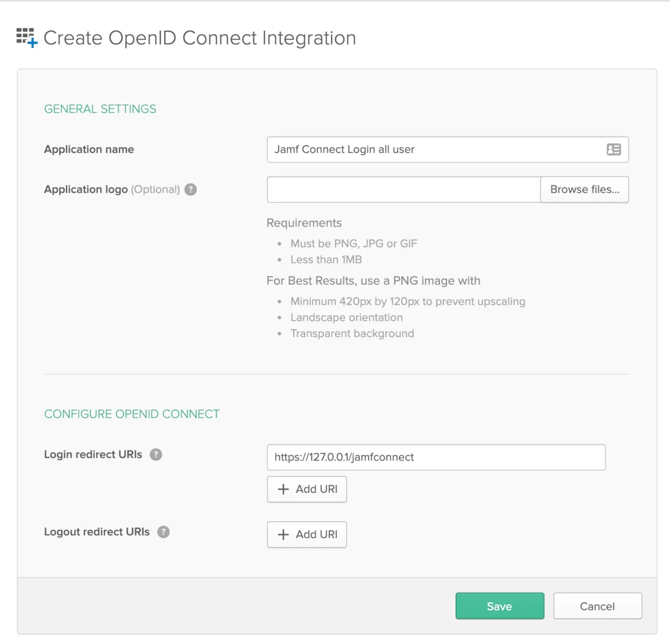Click the Login redirect URIs label

93,455
